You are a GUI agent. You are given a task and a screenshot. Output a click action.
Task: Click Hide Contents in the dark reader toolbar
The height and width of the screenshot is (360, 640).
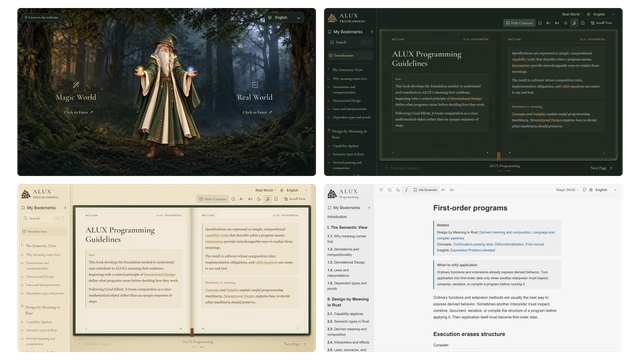[519, 23]
